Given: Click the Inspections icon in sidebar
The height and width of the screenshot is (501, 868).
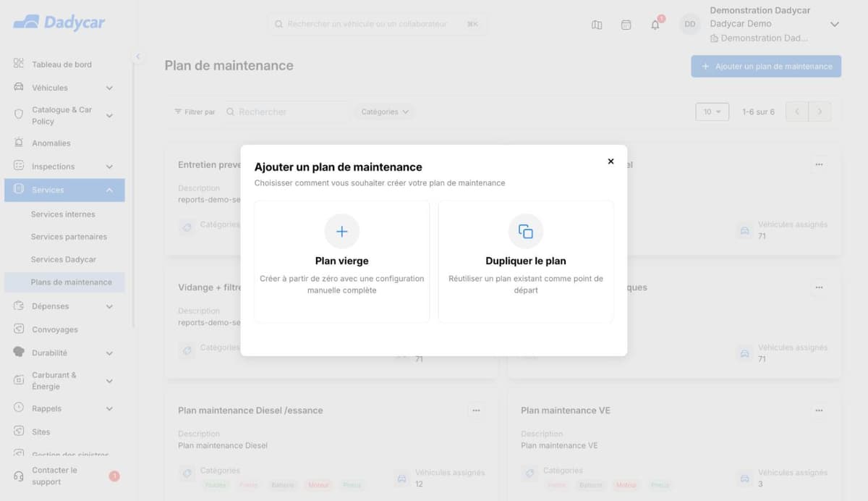Looking at the screenshot, I should click(x=19, y=166).
